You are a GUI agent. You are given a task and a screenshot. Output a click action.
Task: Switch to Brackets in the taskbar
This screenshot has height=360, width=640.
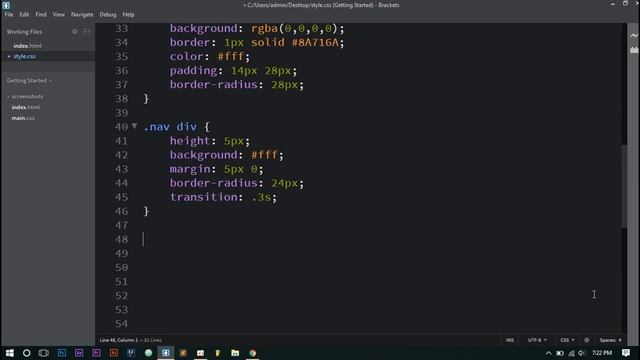(x=166, y=353)
